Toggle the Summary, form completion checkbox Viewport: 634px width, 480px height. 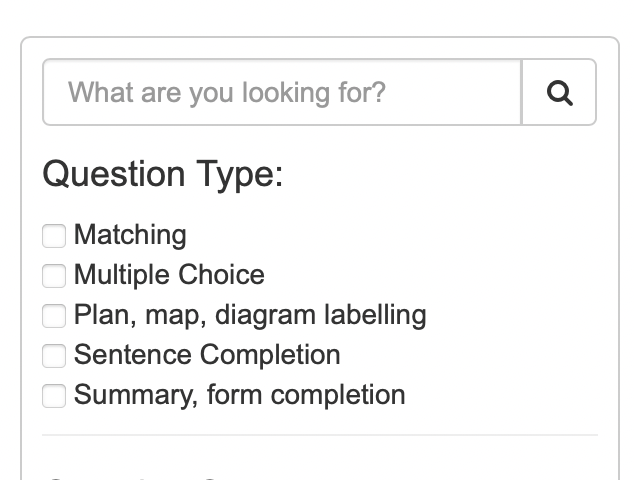click(x=54, y=396)
